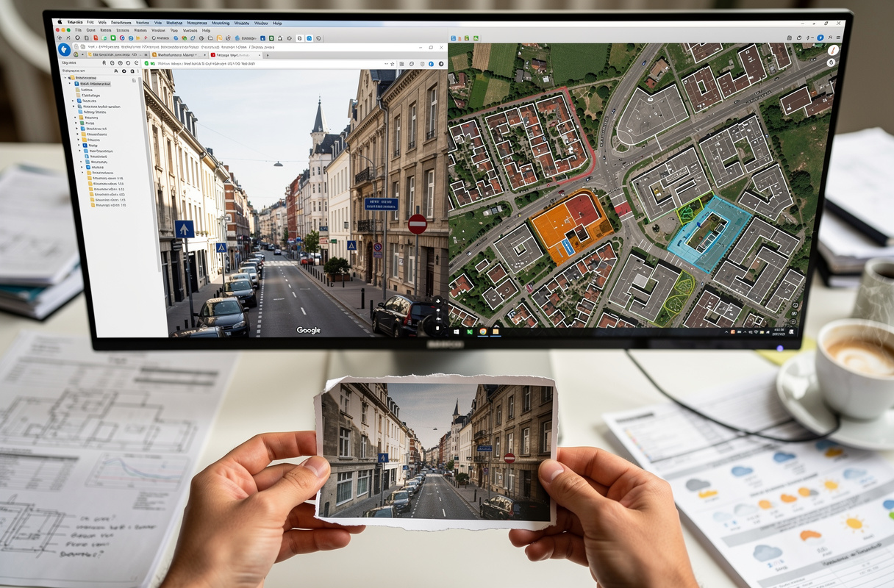Open the Apple menu
This screenshot has width=894, height=588.
pyautogui.click(x=60, y=22)
